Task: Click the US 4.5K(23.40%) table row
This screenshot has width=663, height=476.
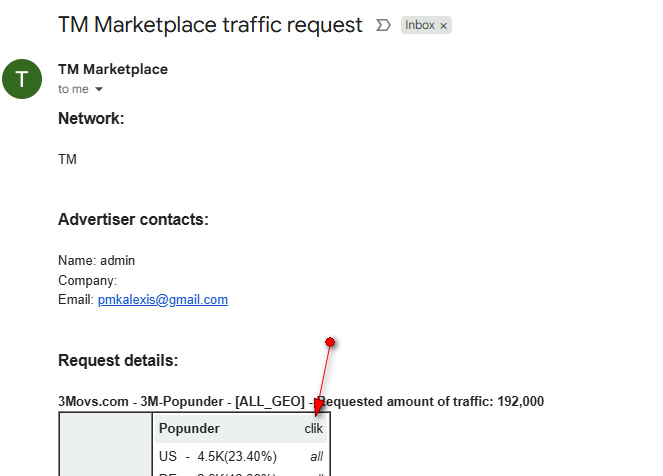Action: click(x=218, y=456)
